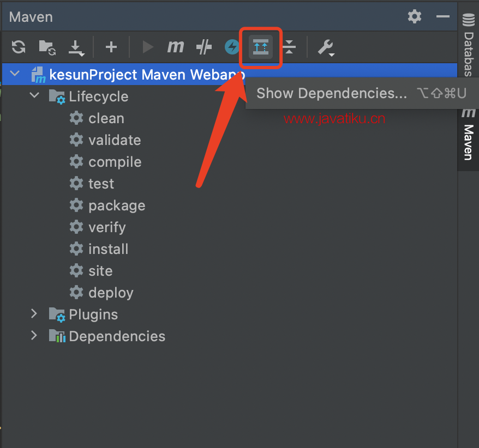Run Maven build play icon
The image size is (479, 448).
pyautogui.click(x=148, y=47)
